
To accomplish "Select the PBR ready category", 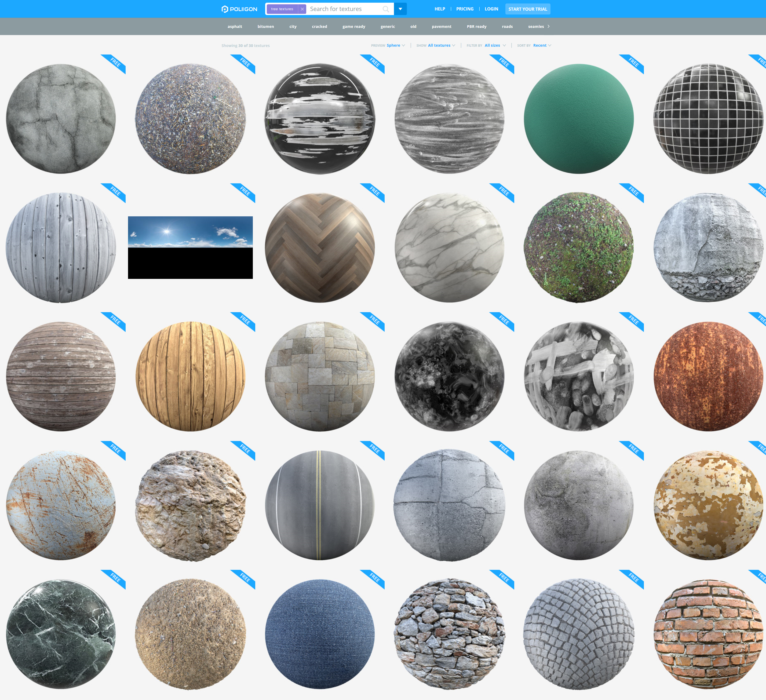I will tap(476, 26).
